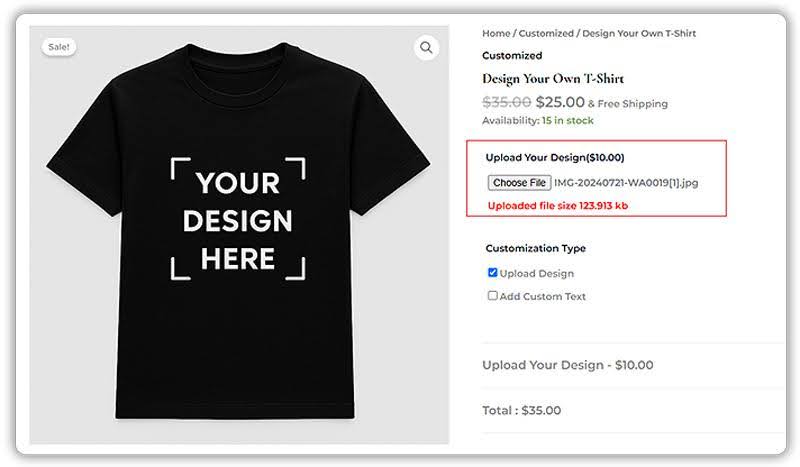800x467 pixels.
Task: Uncheck the Upload Design checkbox
Action: tap(492, 273)
